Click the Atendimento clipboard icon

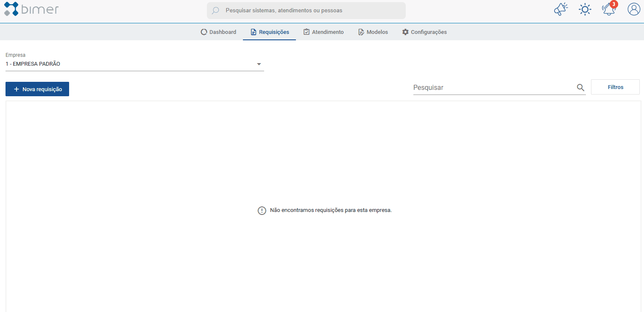pyautogui.click(x=307, y=32)
